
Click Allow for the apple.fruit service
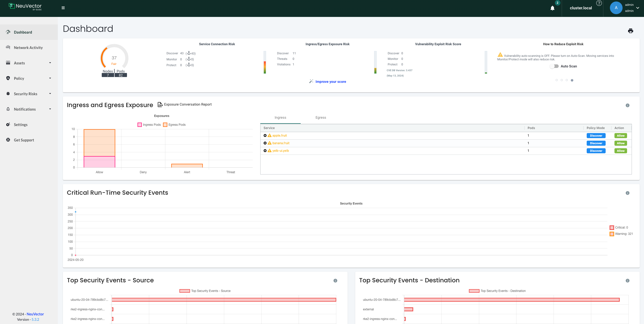click(621, 136)
